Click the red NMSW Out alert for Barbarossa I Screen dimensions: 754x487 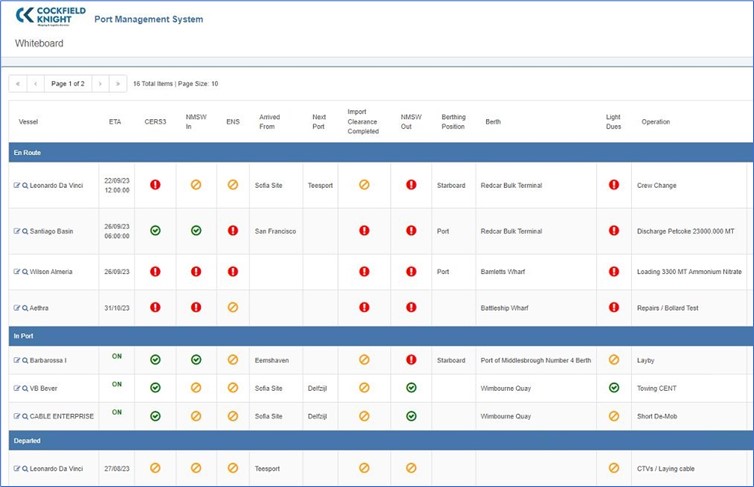pos(411,360)
